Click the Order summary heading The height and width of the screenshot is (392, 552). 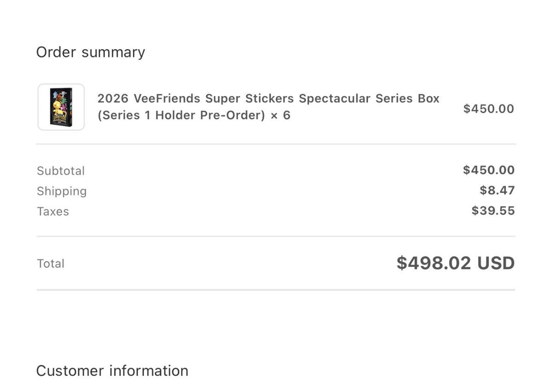point(91,52)
